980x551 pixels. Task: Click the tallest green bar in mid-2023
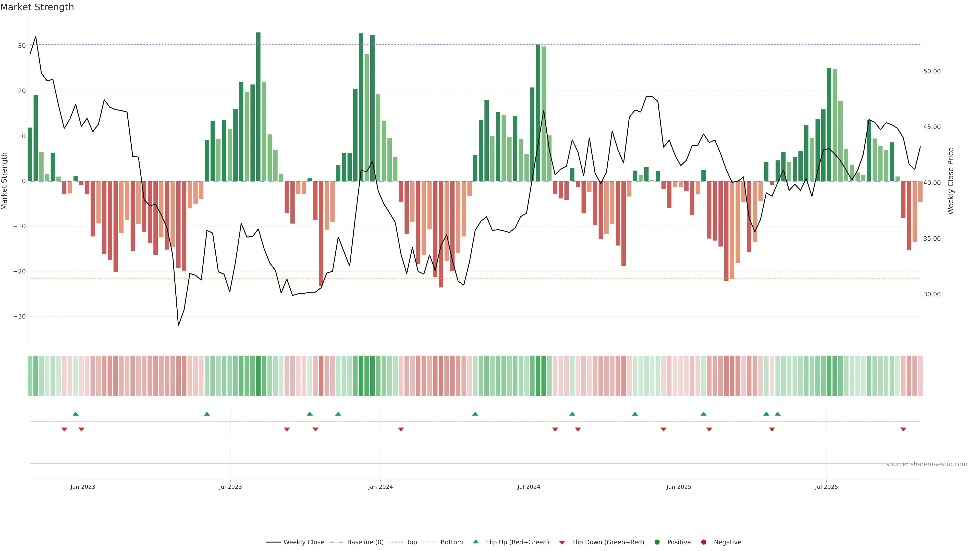pos(258,106)
